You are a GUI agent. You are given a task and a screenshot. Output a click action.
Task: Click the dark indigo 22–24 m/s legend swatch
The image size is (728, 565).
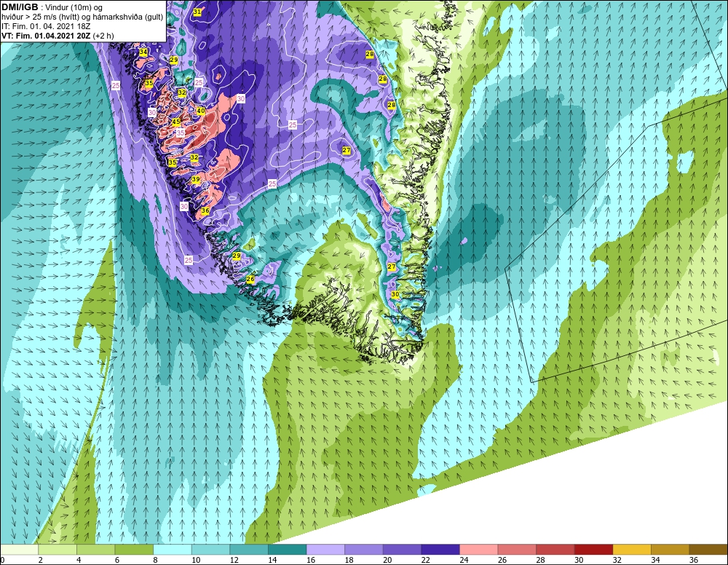[x=440, y=550]
